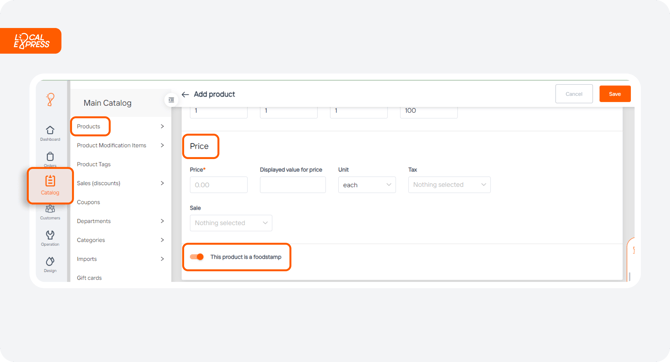Open the Orders bag icon

[x=50, y=157]
